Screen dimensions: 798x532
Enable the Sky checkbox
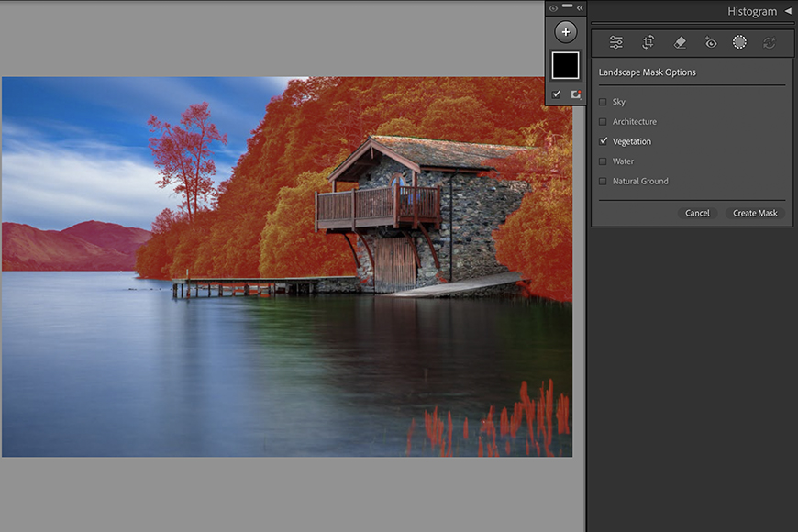coord(604,102)
